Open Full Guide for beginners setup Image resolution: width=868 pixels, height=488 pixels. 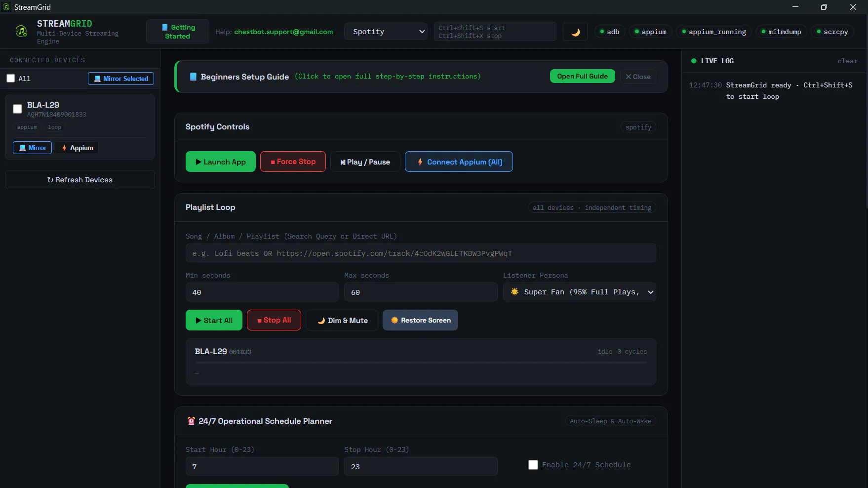click(583, 76)
